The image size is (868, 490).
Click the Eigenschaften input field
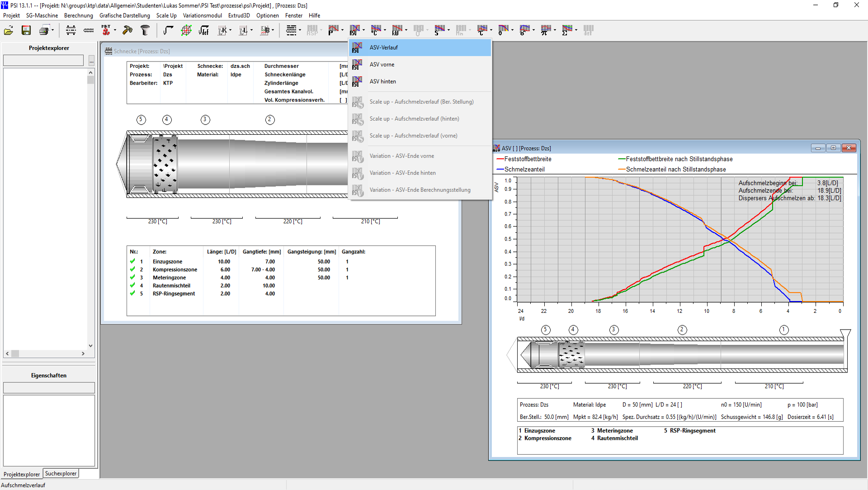click(x=49, y=388)
